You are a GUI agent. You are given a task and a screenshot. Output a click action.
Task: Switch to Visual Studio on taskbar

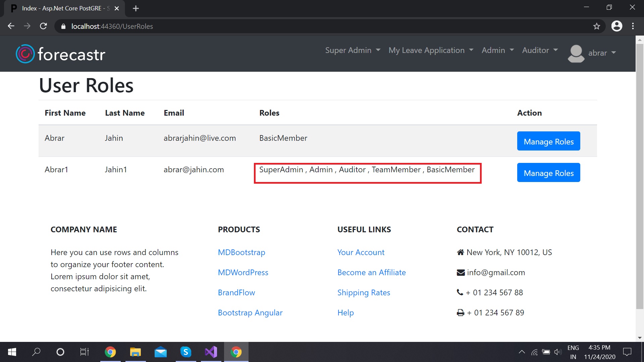211,352
